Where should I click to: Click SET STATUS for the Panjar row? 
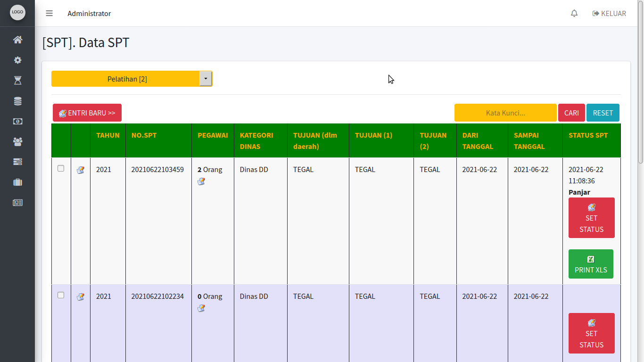tap(592, 218)
